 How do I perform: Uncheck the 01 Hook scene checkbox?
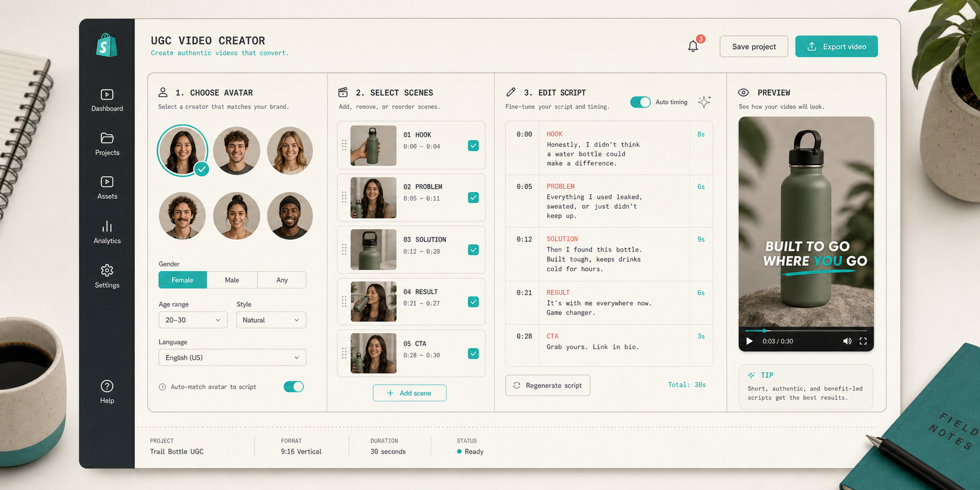click(x=473, y=146)
